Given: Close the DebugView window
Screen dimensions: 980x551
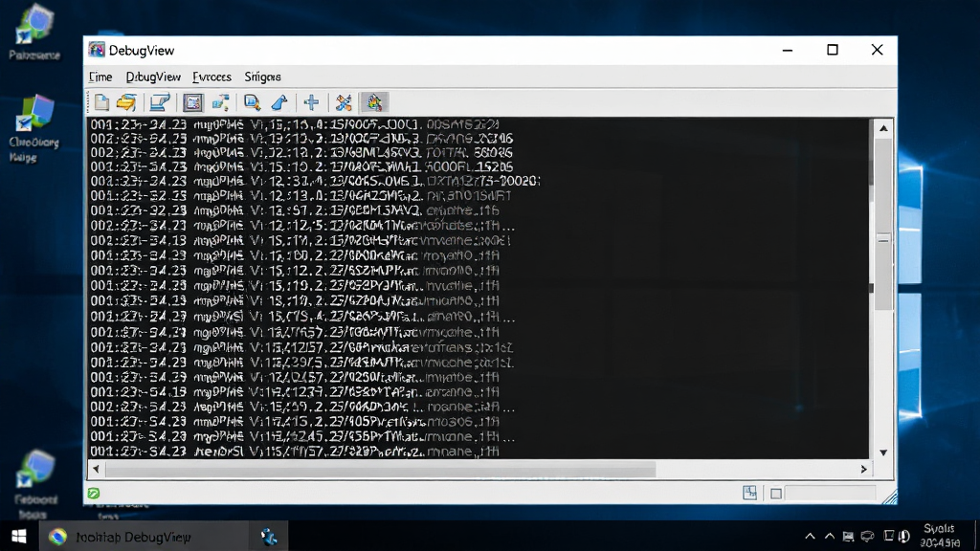Looking at the screenshot, I should click(877, 50).
